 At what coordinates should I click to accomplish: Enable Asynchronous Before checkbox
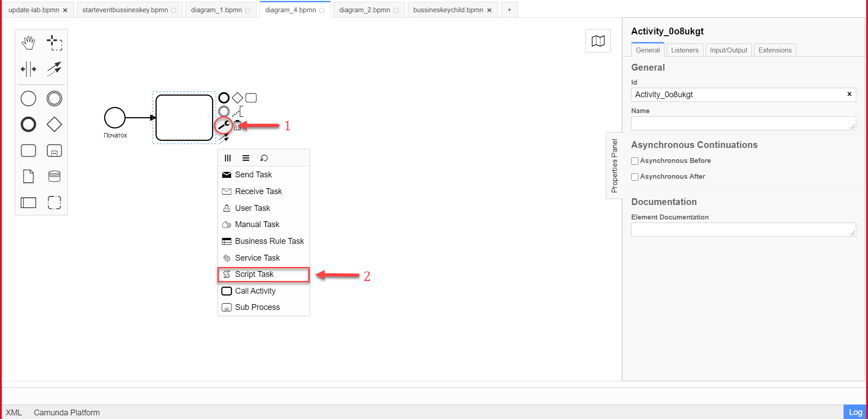[x=635, y=161]
